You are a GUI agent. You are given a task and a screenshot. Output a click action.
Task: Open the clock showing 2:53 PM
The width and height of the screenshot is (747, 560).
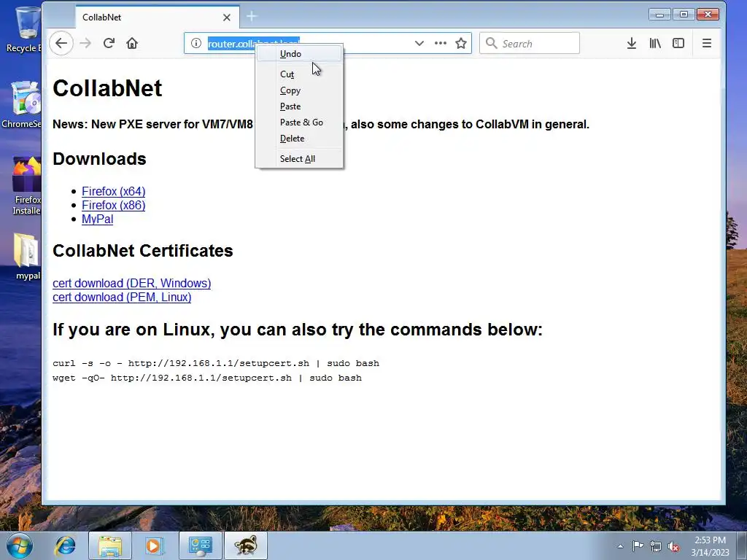[710, 546]
